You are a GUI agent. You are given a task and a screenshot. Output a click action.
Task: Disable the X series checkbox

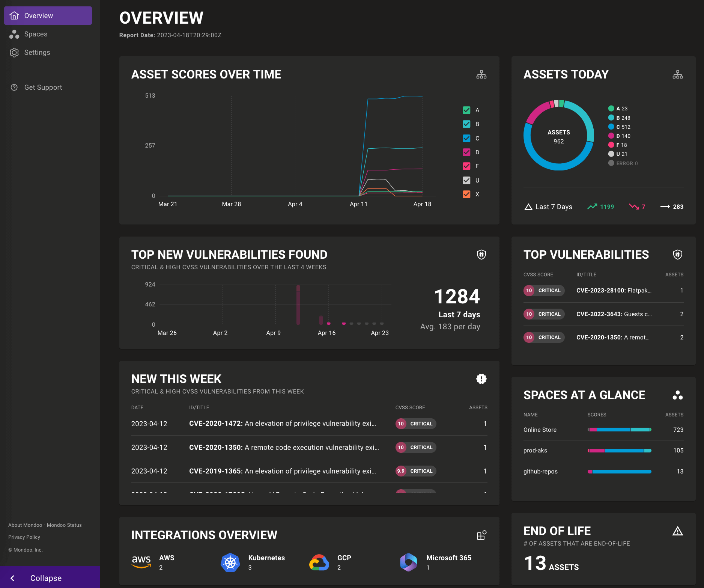[x=466, y=194]
